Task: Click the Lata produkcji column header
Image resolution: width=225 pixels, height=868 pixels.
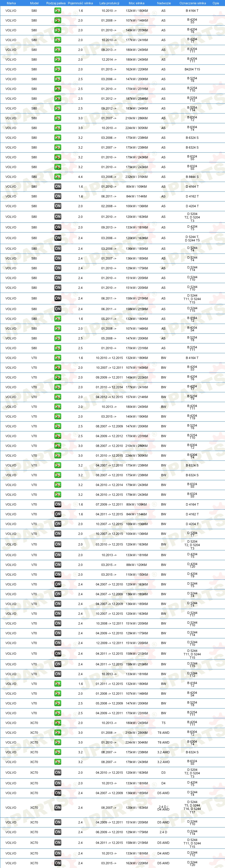Action: click(109, 3)
